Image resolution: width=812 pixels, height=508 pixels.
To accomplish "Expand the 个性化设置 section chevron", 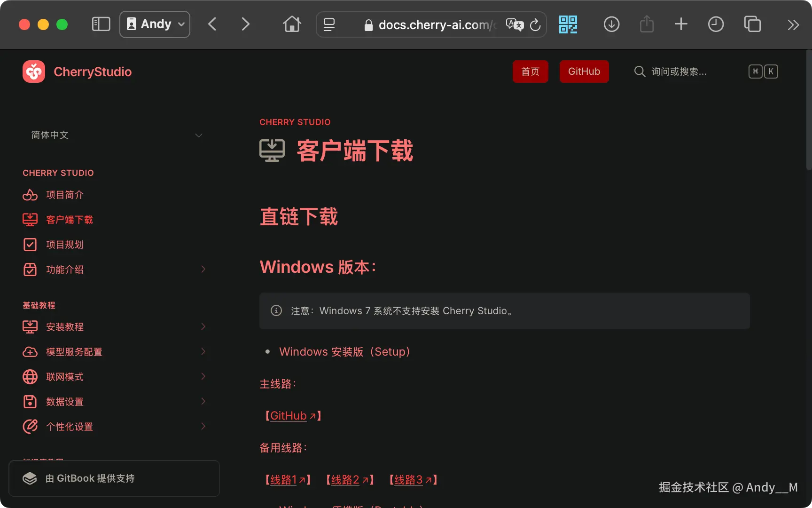I will click(203, 426).
